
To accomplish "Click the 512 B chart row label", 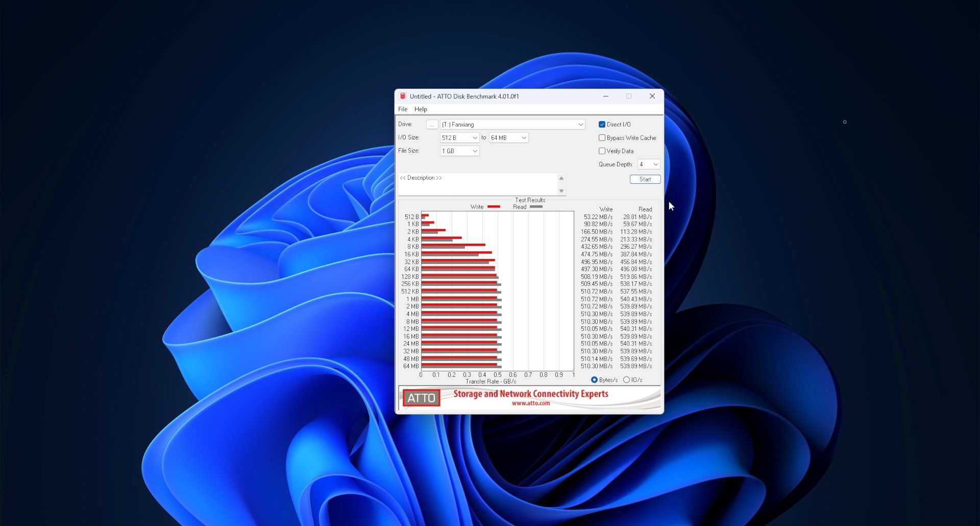I will click(411, 217).
